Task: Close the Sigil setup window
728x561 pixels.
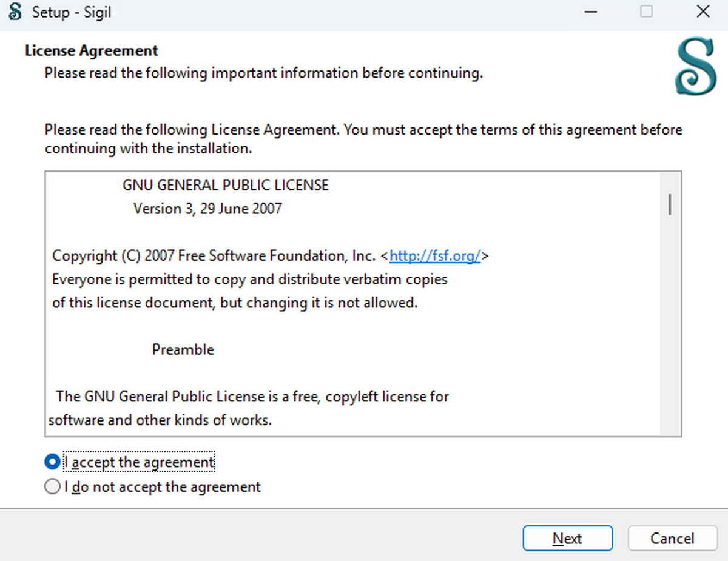Action: 703,12
